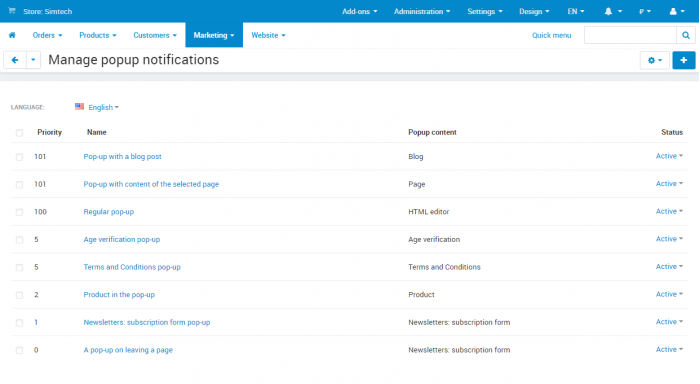Click inside the top search field
This screenshot has height=384, width=700.
point(630,35)
